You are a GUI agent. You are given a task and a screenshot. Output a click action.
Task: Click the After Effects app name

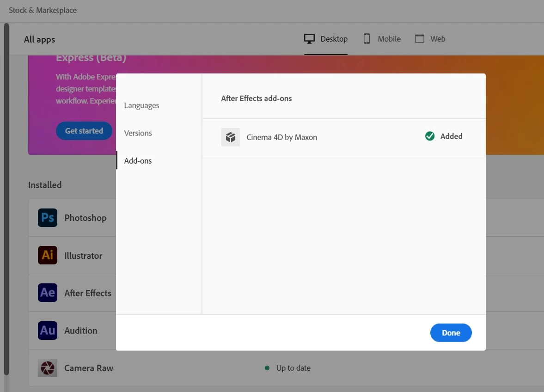pyautogui.click(x=88, y=293)
